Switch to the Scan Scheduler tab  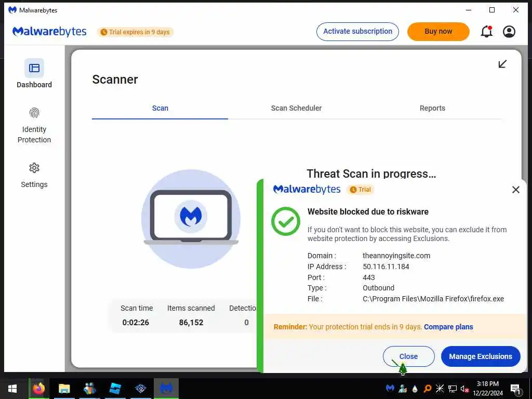pos(296,108)
